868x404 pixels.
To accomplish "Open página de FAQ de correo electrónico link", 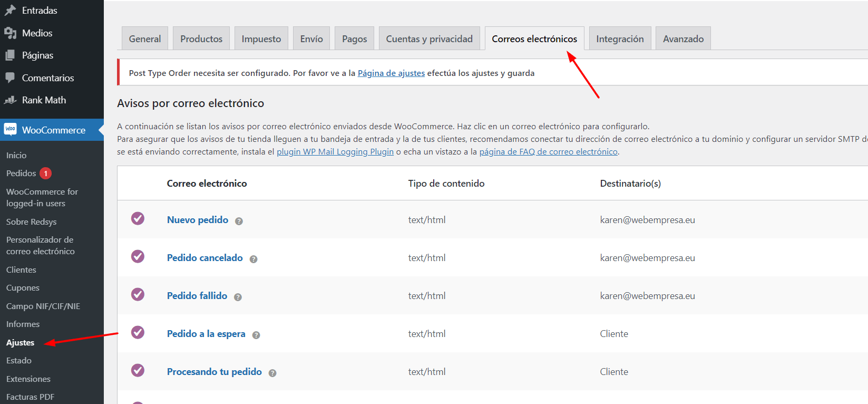I will (x=548, y=151).
